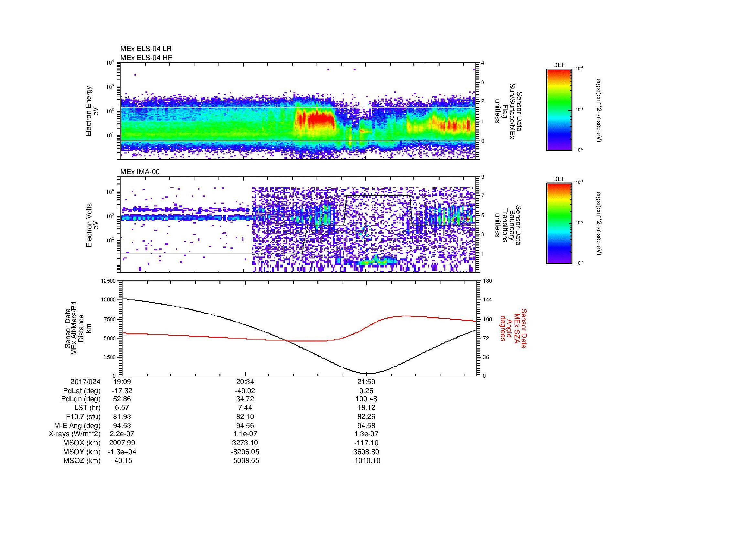Click the top DEF color bar
Screen dimensions: 756x534
coord(559,110)
